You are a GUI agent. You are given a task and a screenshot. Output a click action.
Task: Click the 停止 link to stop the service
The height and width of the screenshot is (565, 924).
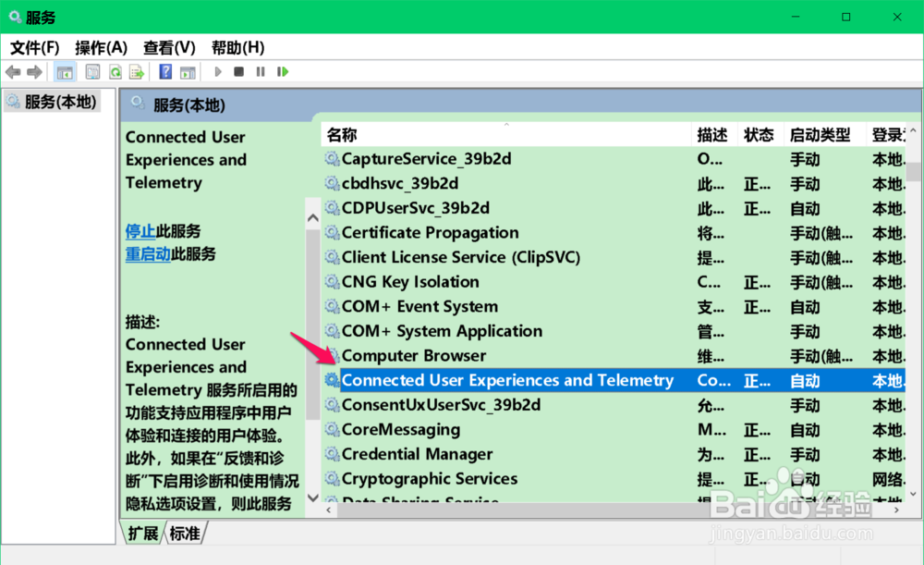(140, 231)
